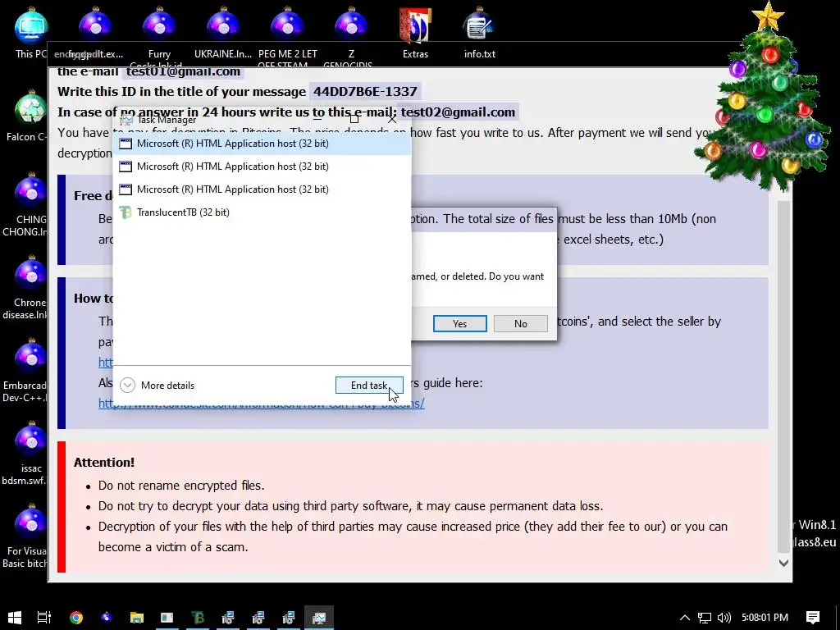Open the volume tray icon
Image resolution: width=840 pixels, height=630 pixels.
tap(724, 617)
